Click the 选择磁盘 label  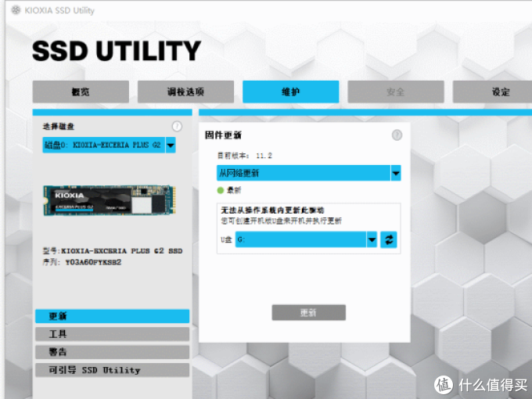pos(59,127)
